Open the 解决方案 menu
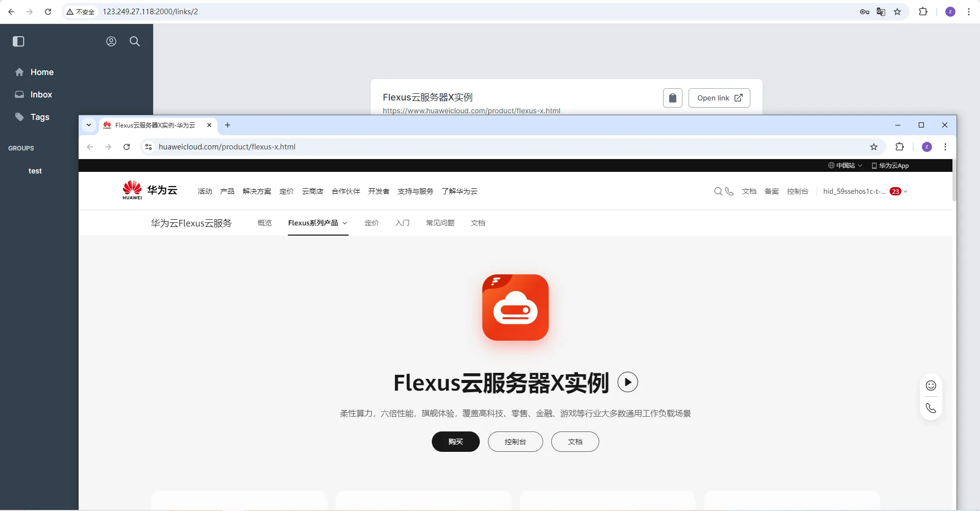 tap(257, 191)
